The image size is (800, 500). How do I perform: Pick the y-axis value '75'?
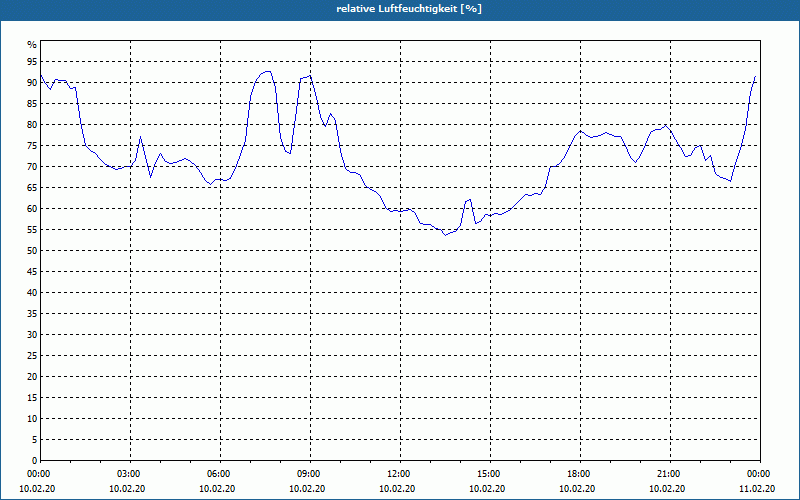(x=32, y=145)
